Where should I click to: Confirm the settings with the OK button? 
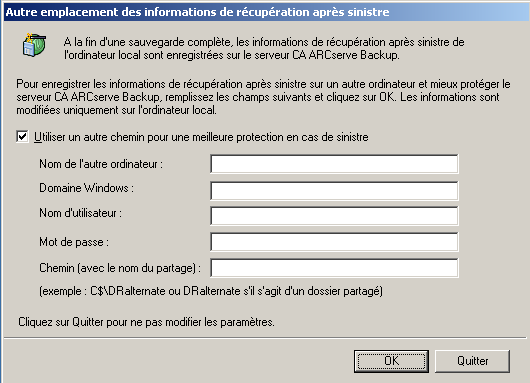pyautogui.click(x=391, y=361)
